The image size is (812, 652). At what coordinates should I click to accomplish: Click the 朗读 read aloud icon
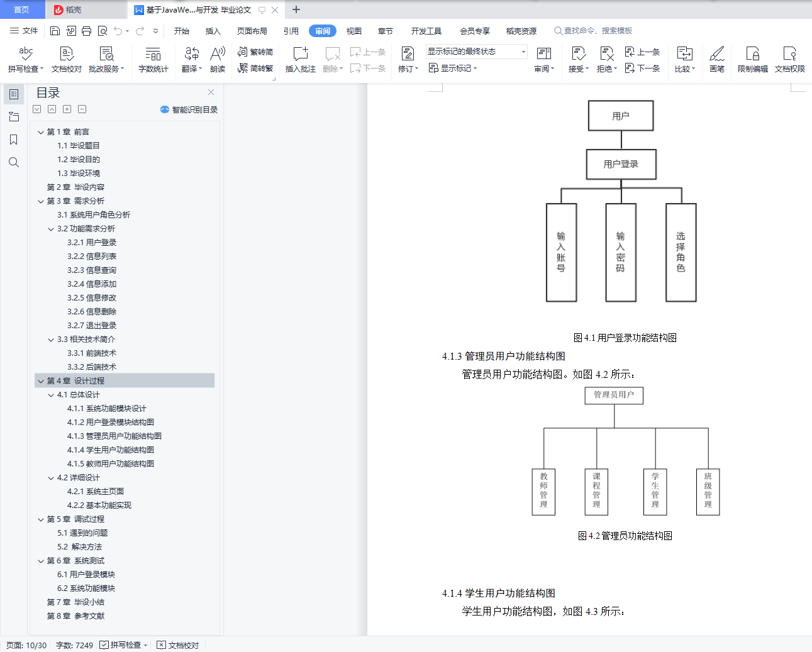tap(218, 60)
